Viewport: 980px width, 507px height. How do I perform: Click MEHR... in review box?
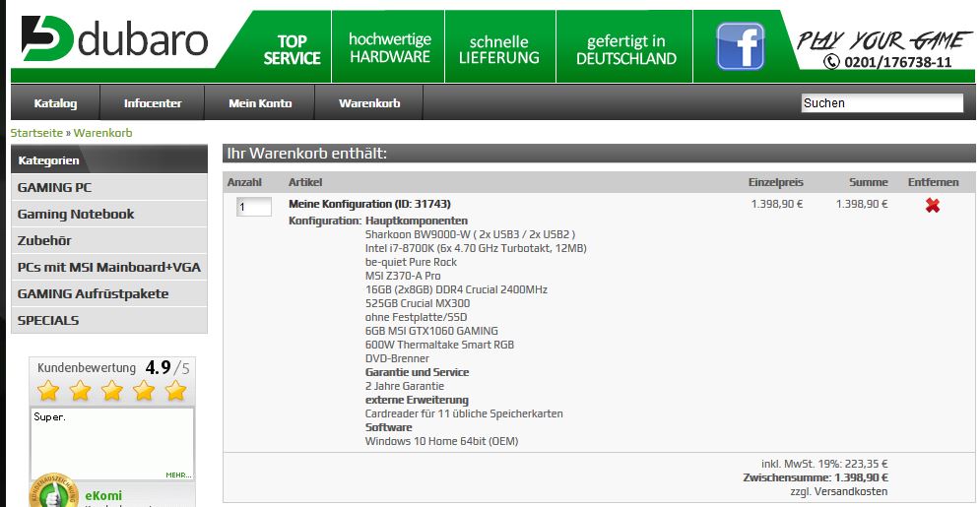coord(178,475)
